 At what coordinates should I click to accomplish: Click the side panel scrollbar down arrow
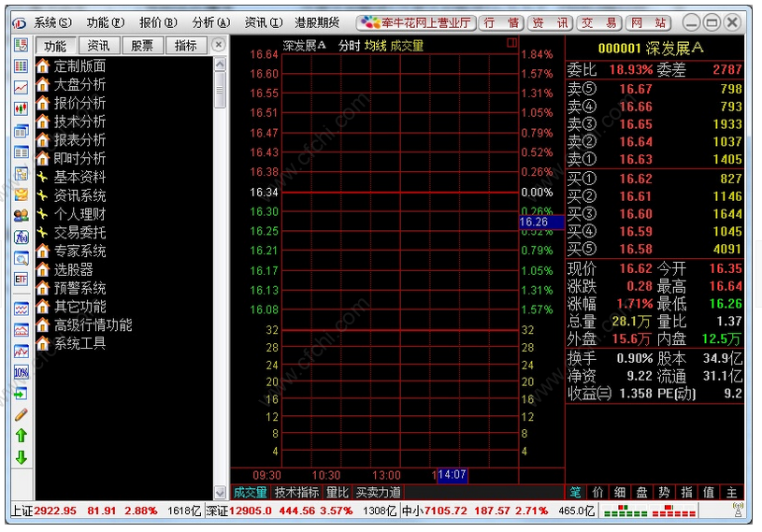pyautogui.click(x=220, y=492)
